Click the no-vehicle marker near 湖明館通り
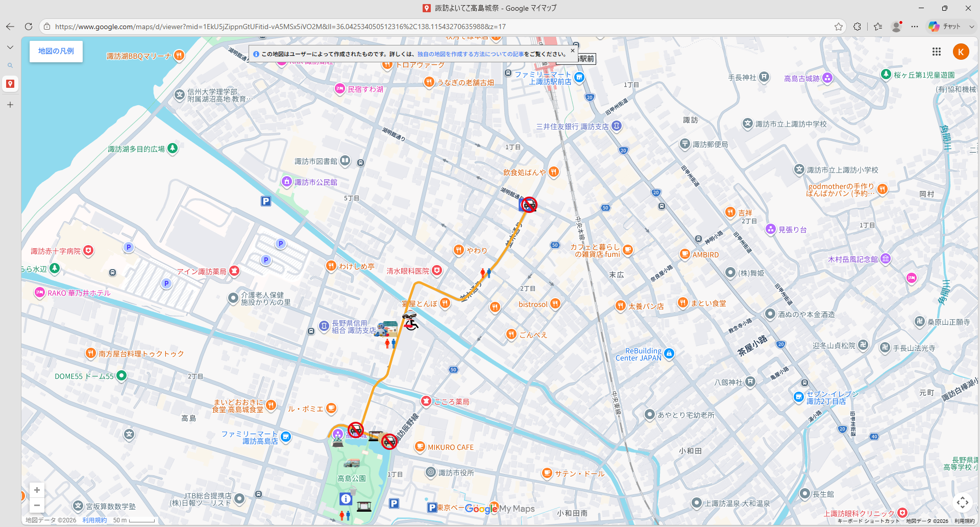Screen dimensions: 980x527 [530, 205]
